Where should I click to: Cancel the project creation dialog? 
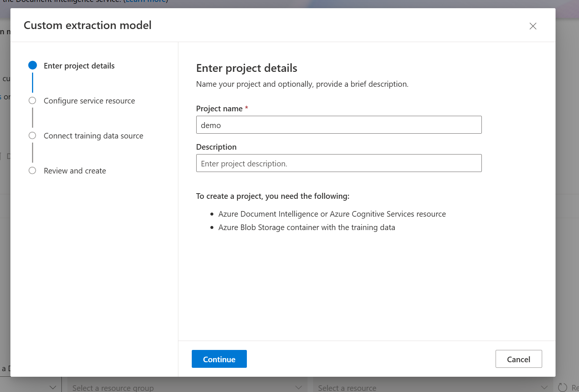519,359
